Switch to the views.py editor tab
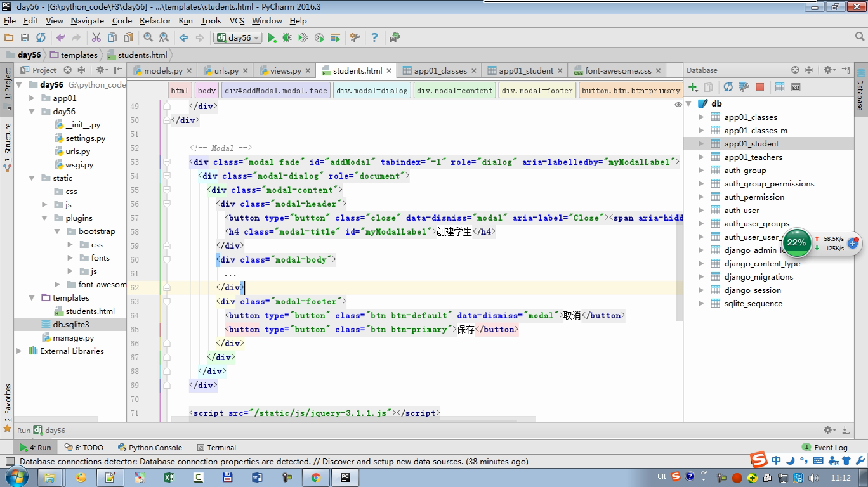This screenshot has width=868, height=487. coord(285,71)
